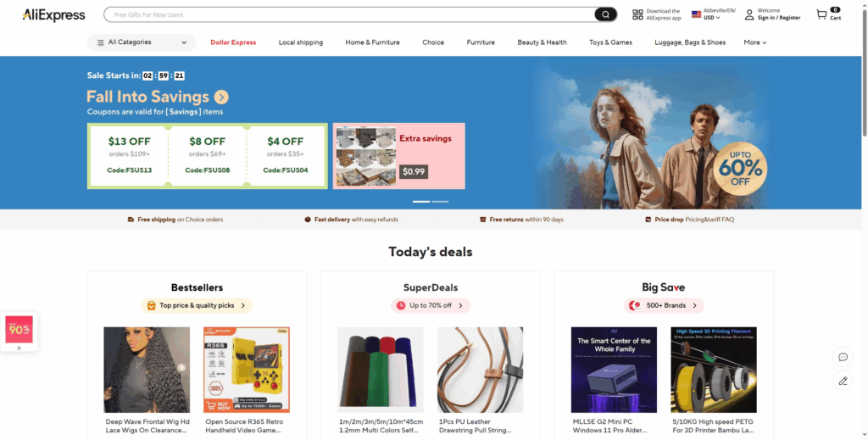Click the AliExpress logo
The image size is (868, 440).
tap(53, 15)
